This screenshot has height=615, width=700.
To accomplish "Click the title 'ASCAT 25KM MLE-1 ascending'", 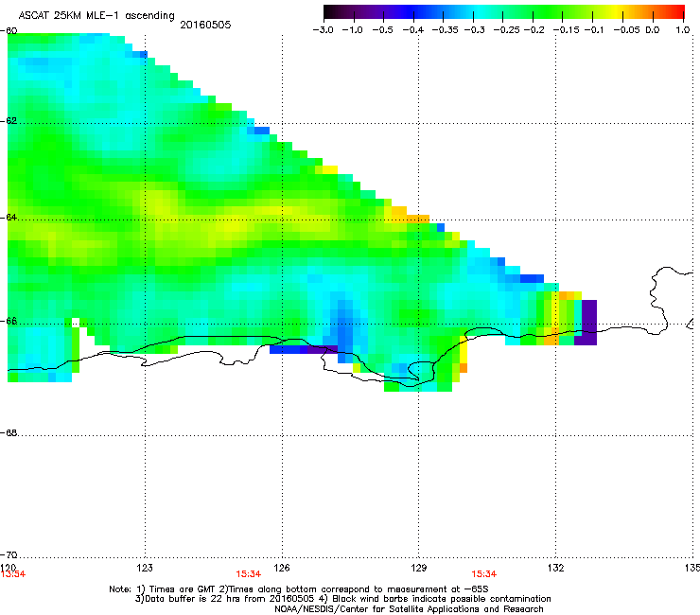I will point(96,16).
